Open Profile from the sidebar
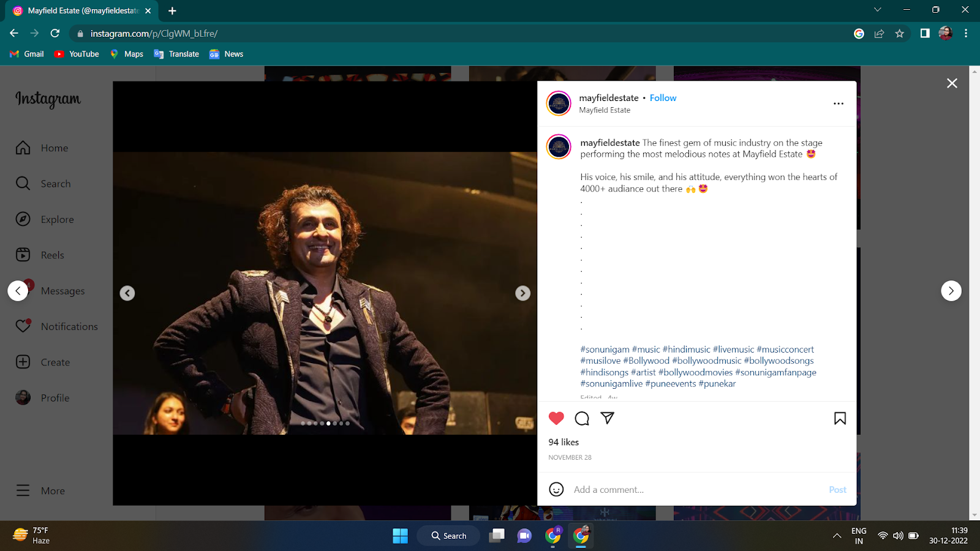The width and height of the screenshot is (980, 551). pyautogui.click(x=42, y=398)
